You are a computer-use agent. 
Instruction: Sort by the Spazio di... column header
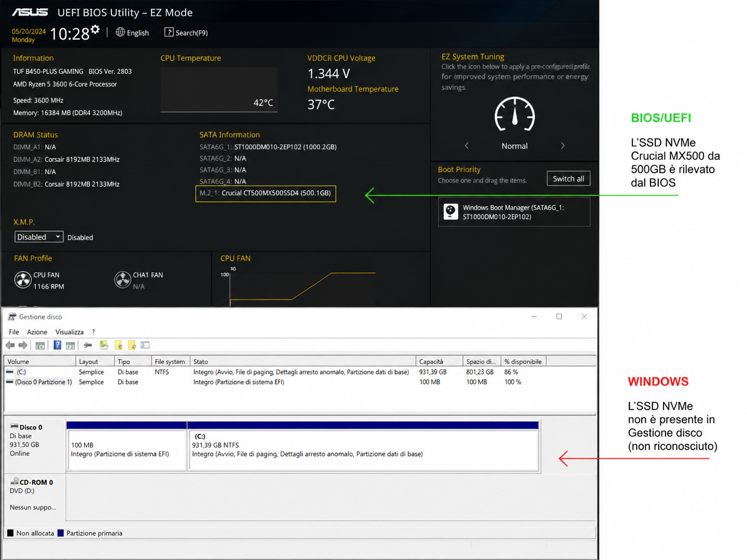point(481,361)
